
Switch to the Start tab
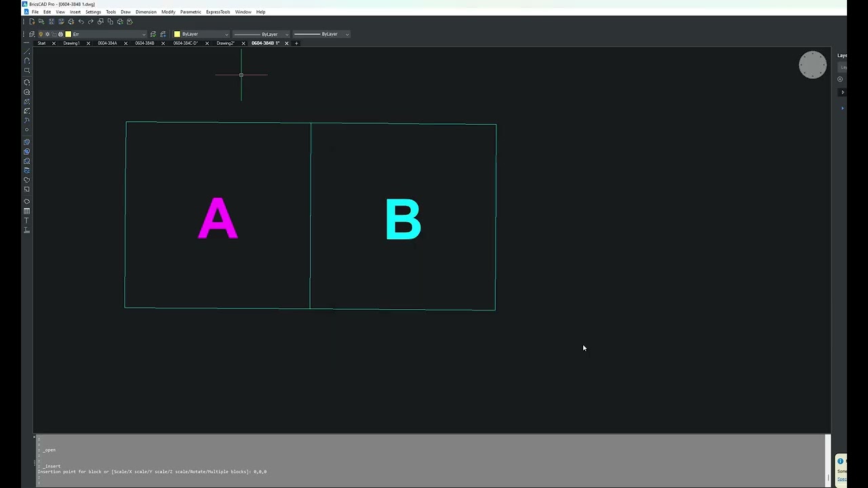click(x=41, y=43)
